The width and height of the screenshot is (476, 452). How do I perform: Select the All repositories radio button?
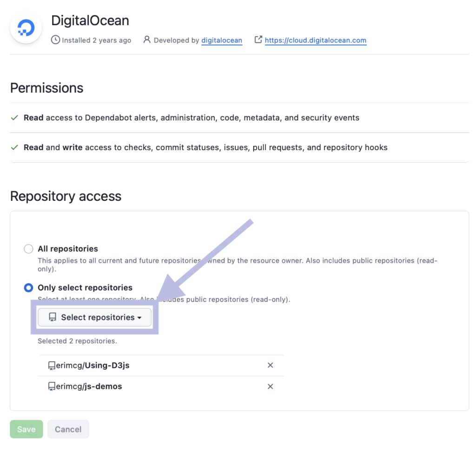(x=28, y=249)
